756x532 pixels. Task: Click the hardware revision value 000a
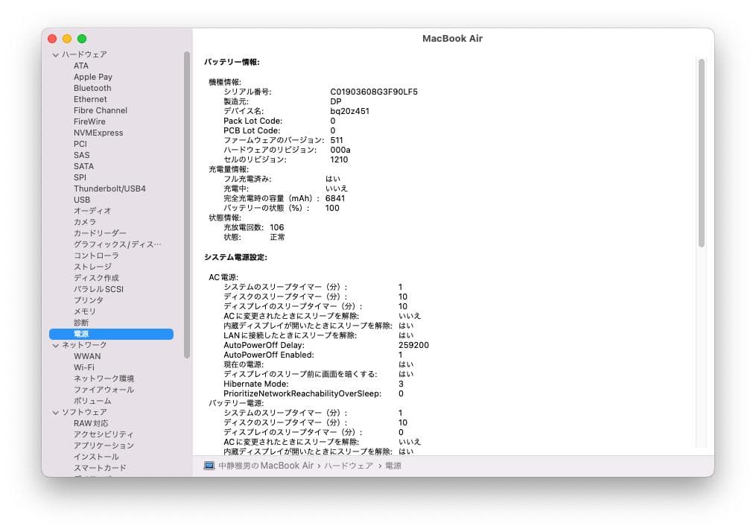click(340, 150)
